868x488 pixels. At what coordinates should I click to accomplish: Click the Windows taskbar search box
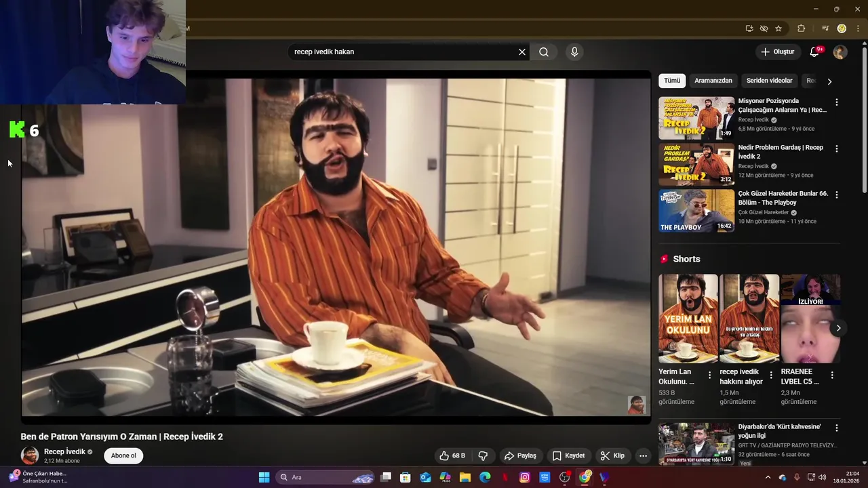[325, 477]
